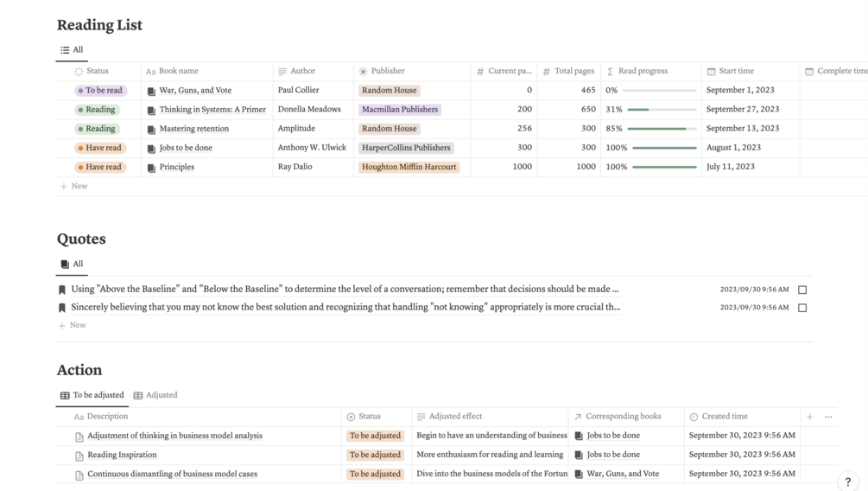Click the book icon beside Principles
This screenshot has width=868, height=491.
(151, 168)
